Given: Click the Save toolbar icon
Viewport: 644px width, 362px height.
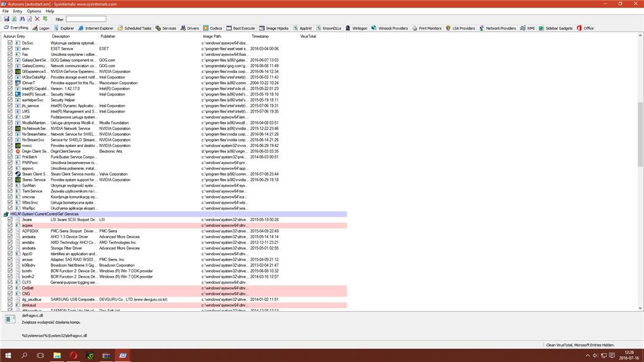Looking at the screenshot, I should click(x=6, y=19).
